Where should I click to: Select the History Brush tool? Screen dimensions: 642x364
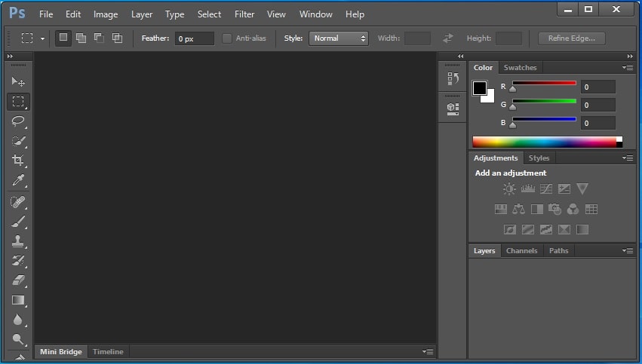click(18, 261)
